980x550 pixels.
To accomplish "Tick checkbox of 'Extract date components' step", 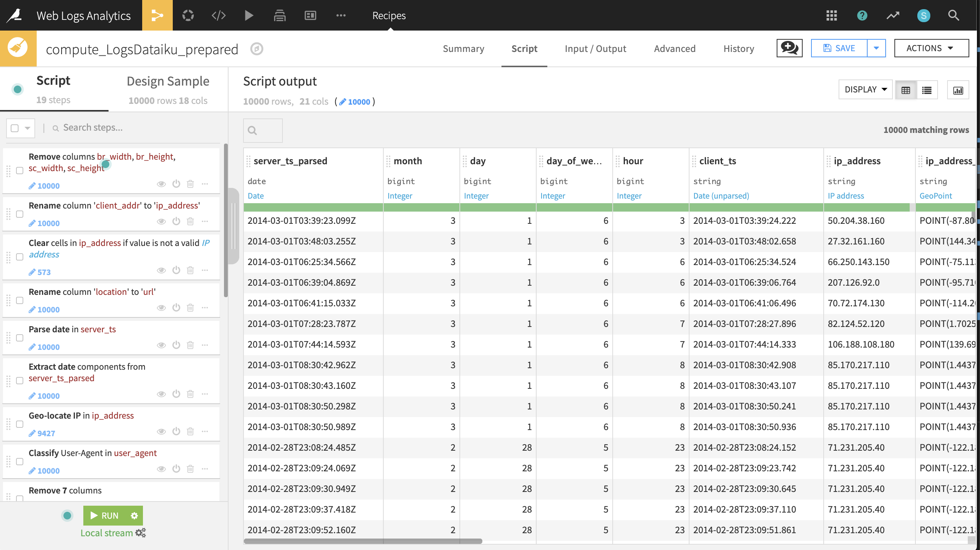I will point(19,381).
